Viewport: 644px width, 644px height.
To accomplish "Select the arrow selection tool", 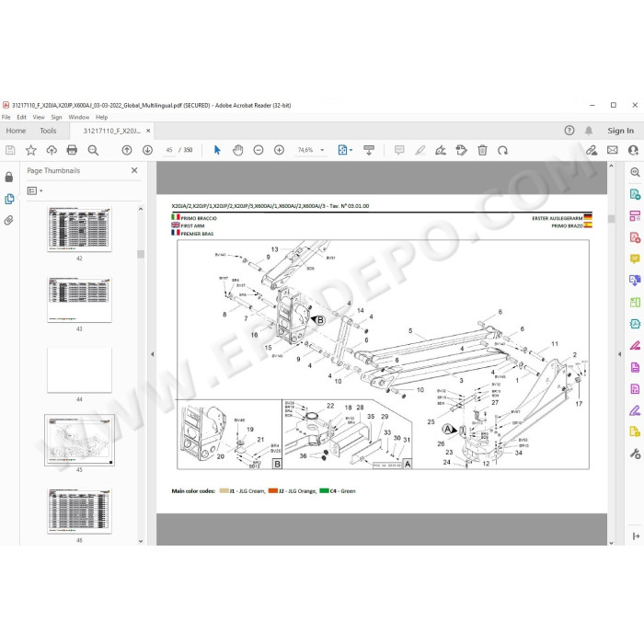I will click(217, 150).
